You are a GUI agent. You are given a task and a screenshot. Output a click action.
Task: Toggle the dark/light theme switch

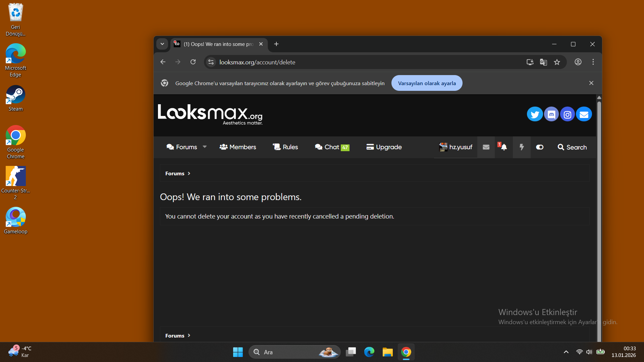(540, 147)
